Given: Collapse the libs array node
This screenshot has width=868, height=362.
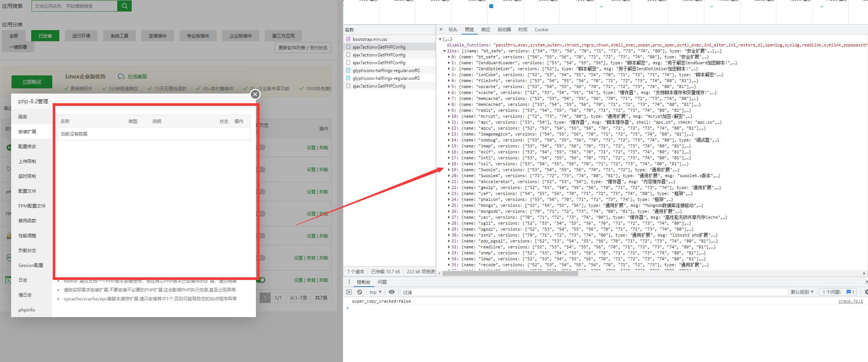Looking at the screenshot, I should click(445, 51).
